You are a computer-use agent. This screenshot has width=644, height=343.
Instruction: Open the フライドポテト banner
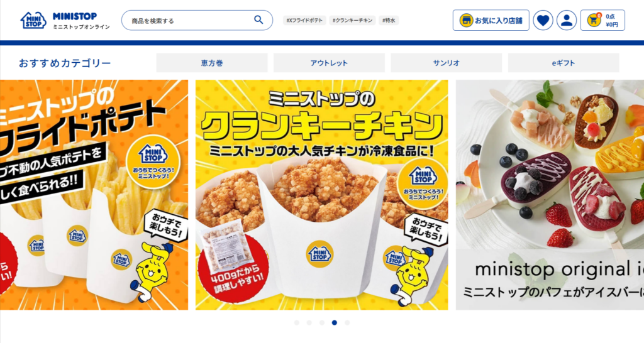94,195
